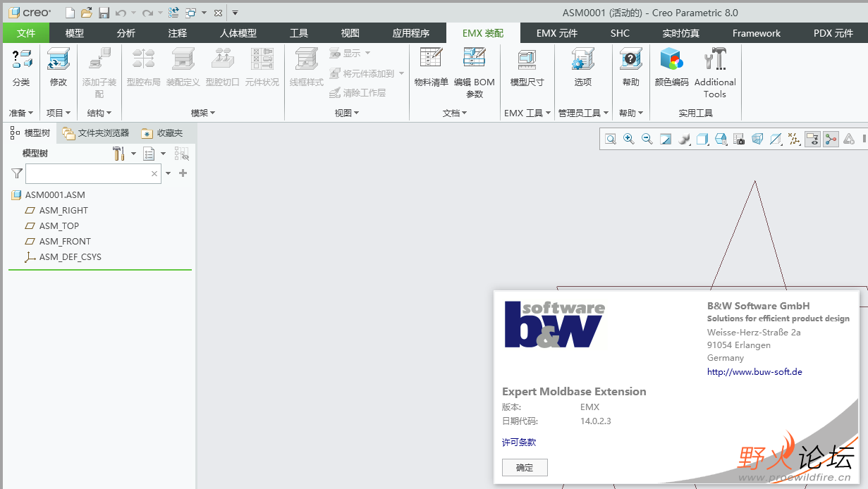Select ASM_DEF_CSYS coordinate system
Image resolution: width=868 pixels, height=489 pixels.
click(63, 257)
